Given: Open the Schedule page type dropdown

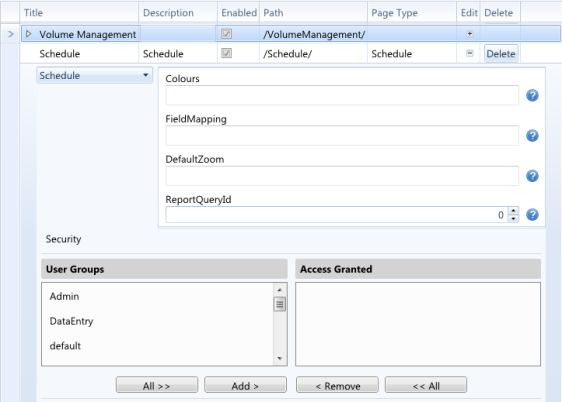Looking at the screenshot, I should pyautogui.click(x=95, y=75).
